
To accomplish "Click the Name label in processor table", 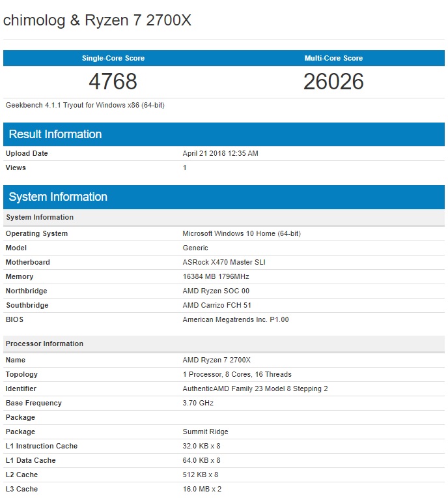I will coord(16,360).
